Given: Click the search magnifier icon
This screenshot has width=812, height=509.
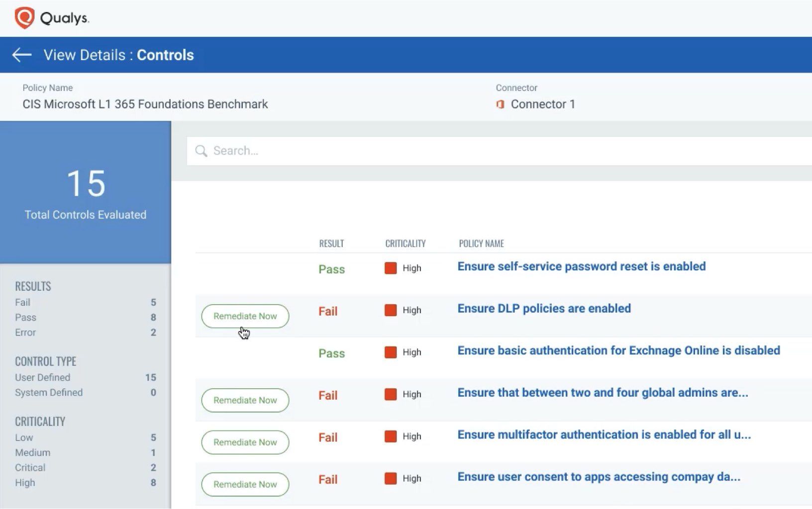Looking at the screenshot, I should 201,151.
